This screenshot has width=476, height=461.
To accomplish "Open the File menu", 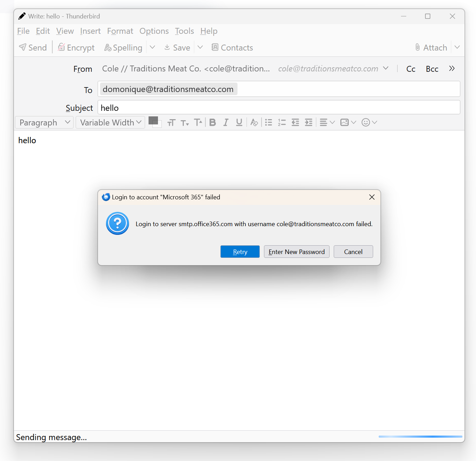I will (x=23, y=31).
